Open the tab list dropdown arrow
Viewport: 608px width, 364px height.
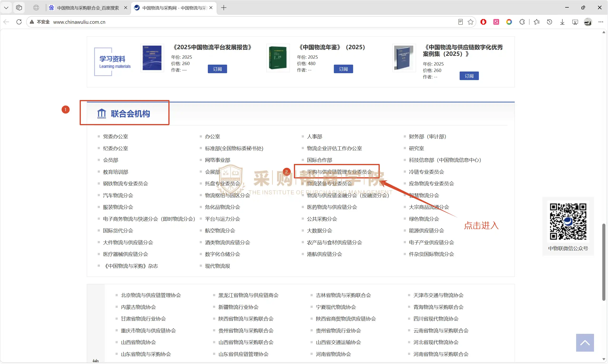(x=6, y=8)
